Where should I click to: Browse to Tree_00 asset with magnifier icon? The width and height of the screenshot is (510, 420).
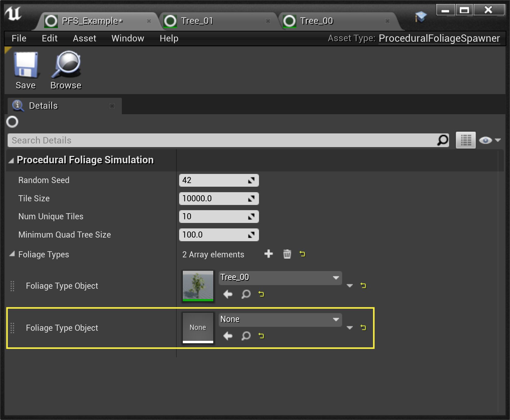(x=246, y=294)
